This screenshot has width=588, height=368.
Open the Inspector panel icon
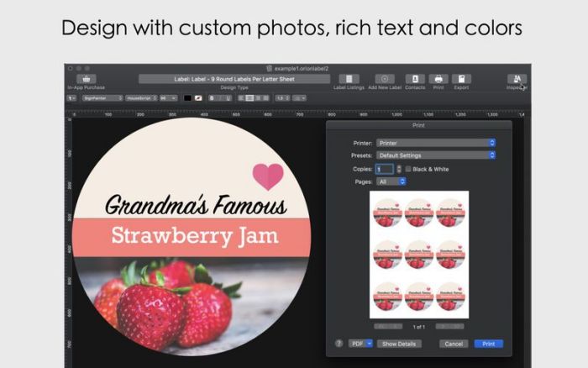click(517, 79)
